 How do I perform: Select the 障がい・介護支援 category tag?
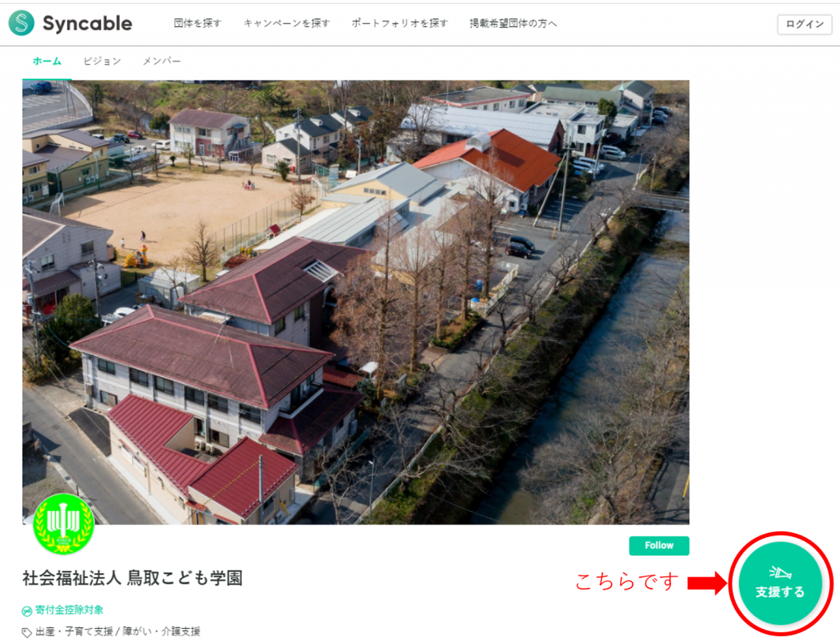pyautogui.click(x=162, y=632)
